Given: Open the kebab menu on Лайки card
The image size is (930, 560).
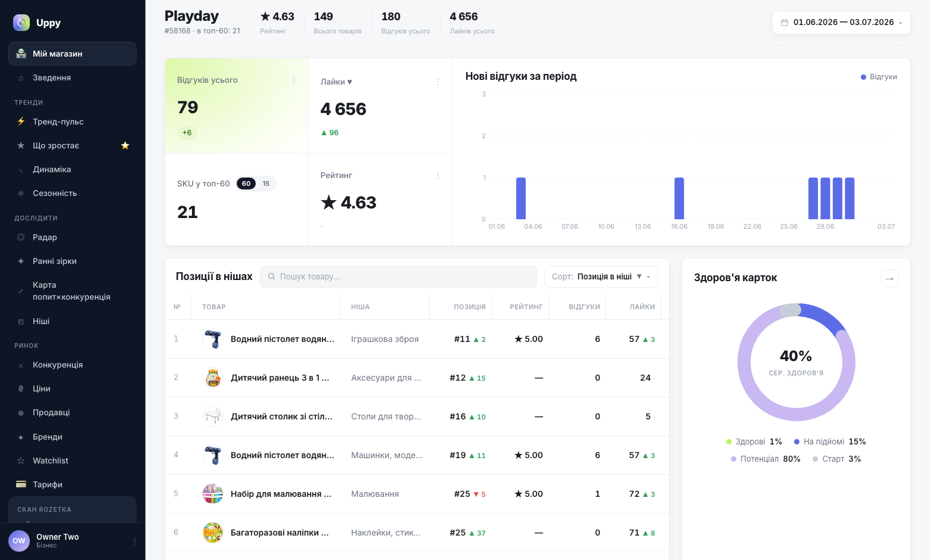Looking at the screenshot, I should [x=438, y=82].
